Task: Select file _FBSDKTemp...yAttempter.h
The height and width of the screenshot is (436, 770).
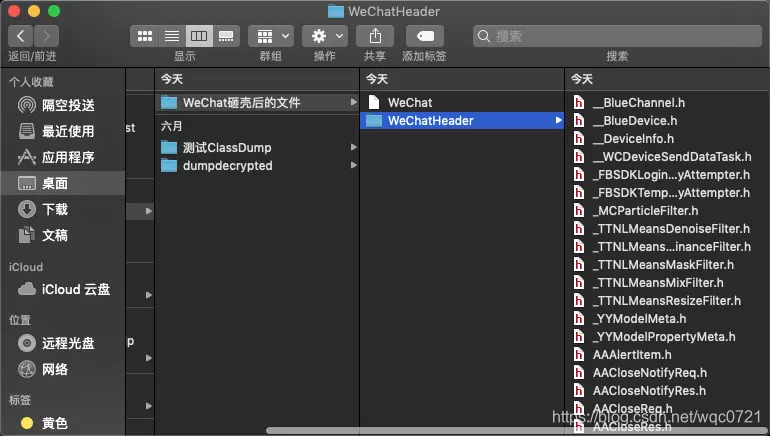Action: point(671,193)
